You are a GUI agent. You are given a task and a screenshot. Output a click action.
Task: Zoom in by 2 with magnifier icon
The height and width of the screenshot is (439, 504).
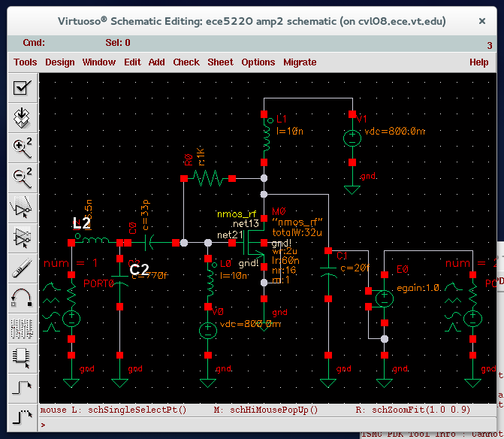tap(23, 147)
